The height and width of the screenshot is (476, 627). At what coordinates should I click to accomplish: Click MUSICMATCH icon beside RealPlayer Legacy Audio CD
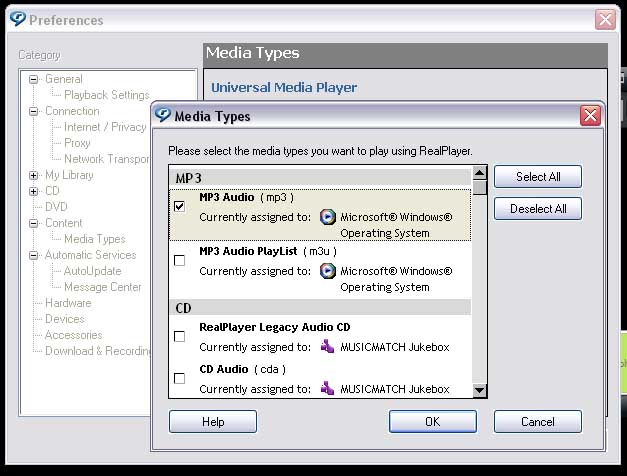(327, 346)
